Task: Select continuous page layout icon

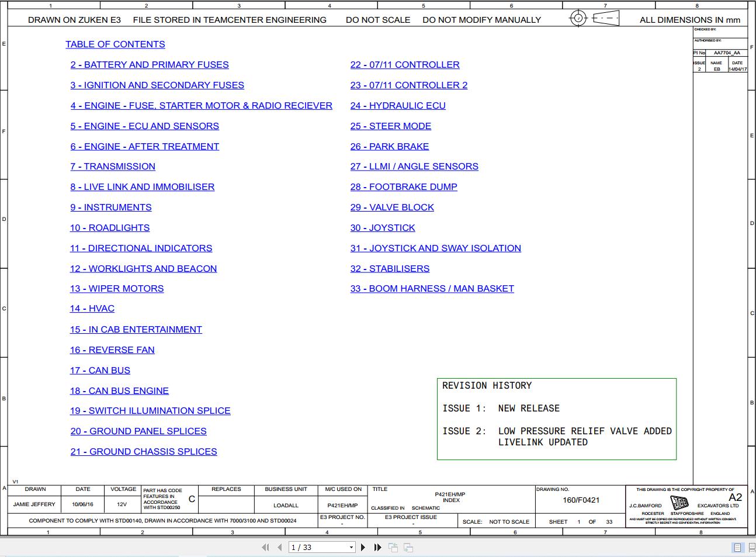Action: pos(752,547)
